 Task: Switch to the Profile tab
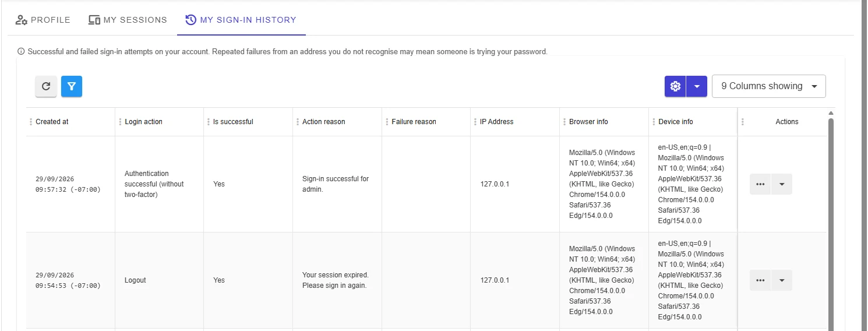click(x=43, y=20)
